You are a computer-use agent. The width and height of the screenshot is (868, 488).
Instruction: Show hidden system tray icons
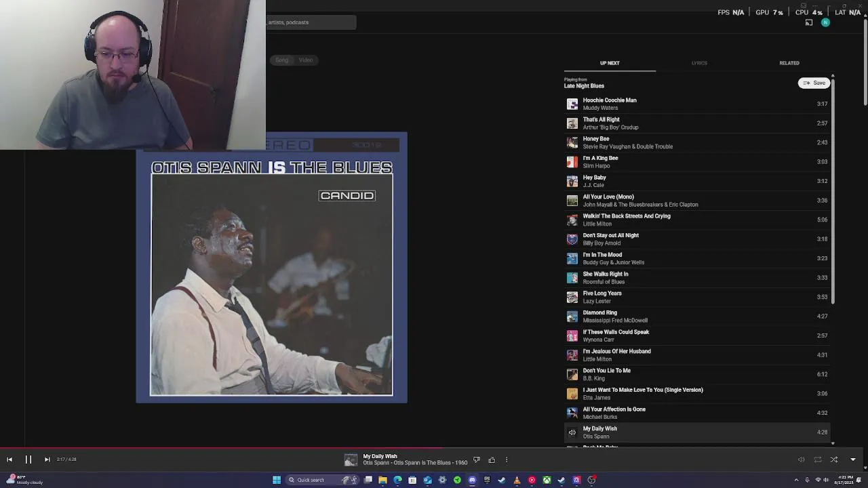point(797,480)
